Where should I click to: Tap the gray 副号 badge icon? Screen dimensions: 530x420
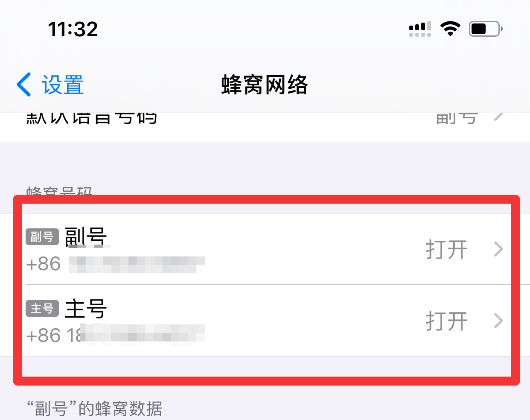pos(42,236)
